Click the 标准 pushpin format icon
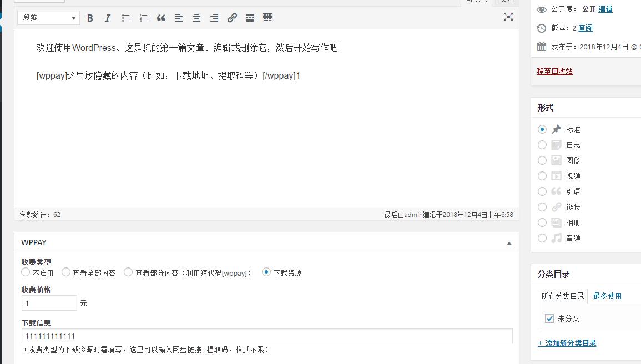 point(557,129)
